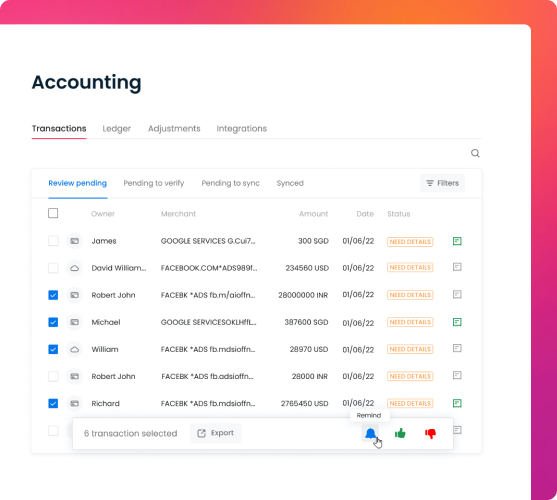Click the Status column header

click(x=399, y=214)
